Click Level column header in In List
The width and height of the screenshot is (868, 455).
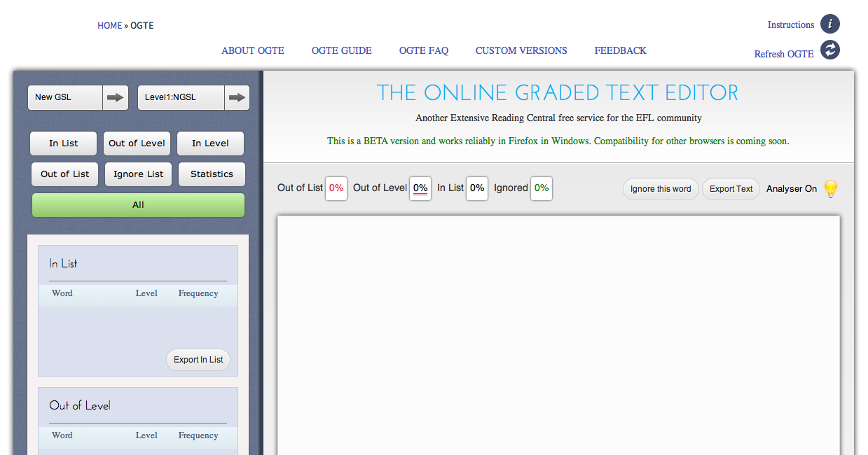click(146, 293)
